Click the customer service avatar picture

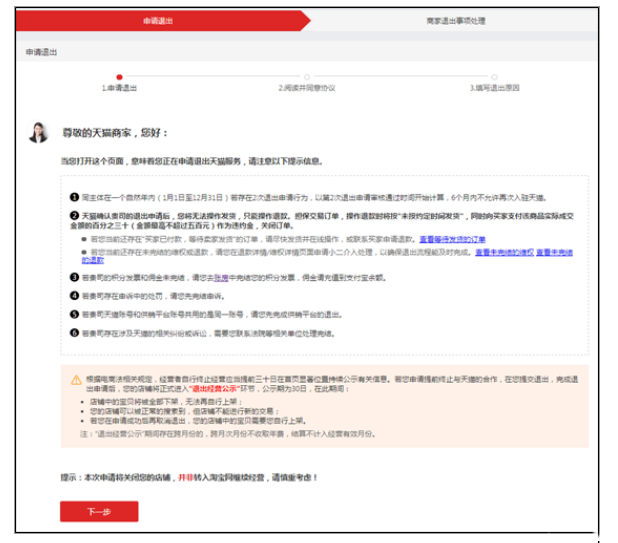click(x=38, y=132)
